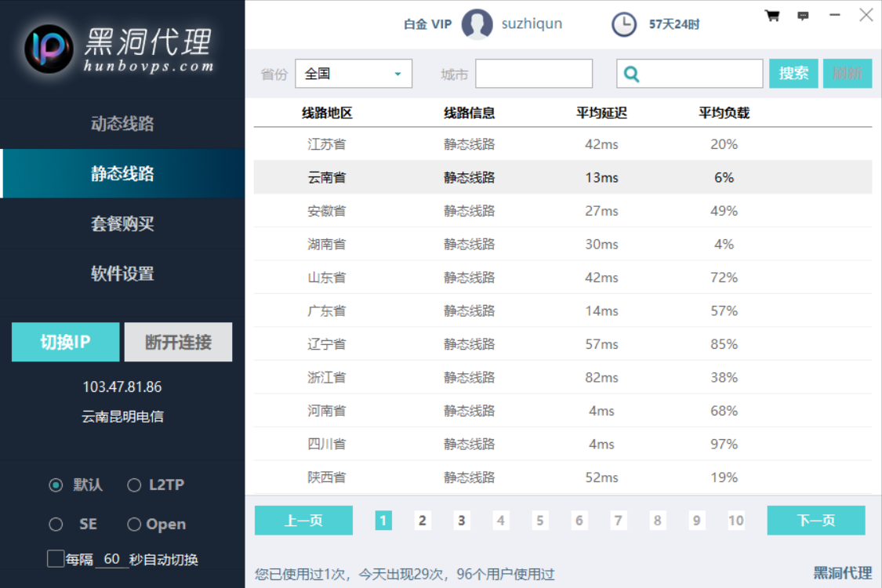This screenshot has height=588, width=882.
Task: Open the message chat icon
Action: (803, 16)
